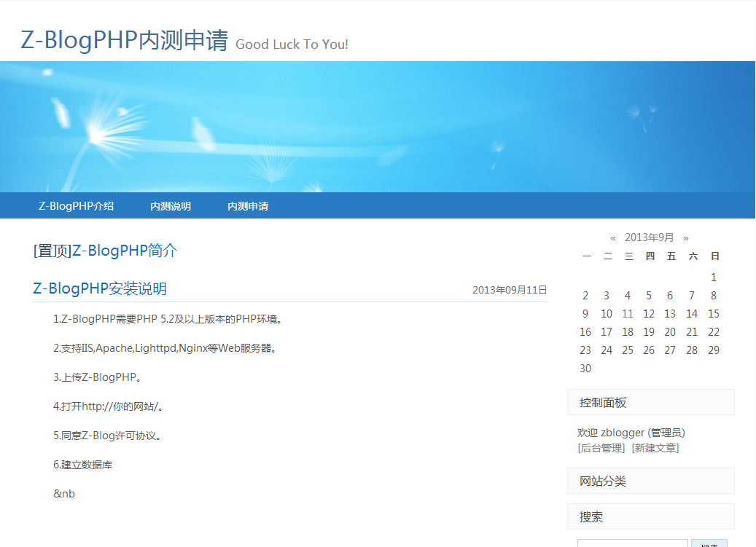Viewport: 756px width, 547px height.
Task: Open the pinned post Z-BlogPHP简介
Action: [x=124, y=251]
